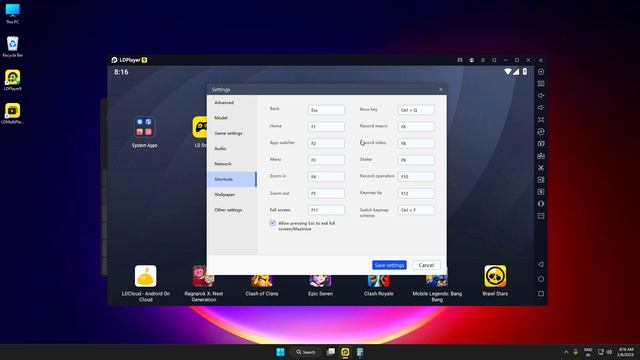640x360 pixels.
Task: Switch to the Model settings tab
Action: 232,118
